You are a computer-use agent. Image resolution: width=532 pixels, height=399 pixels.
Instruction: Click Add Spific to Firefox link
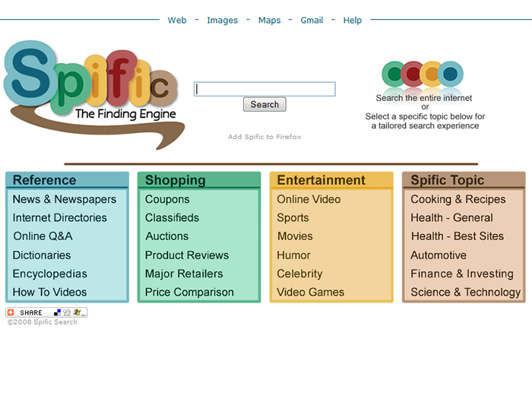pos(264,137)
